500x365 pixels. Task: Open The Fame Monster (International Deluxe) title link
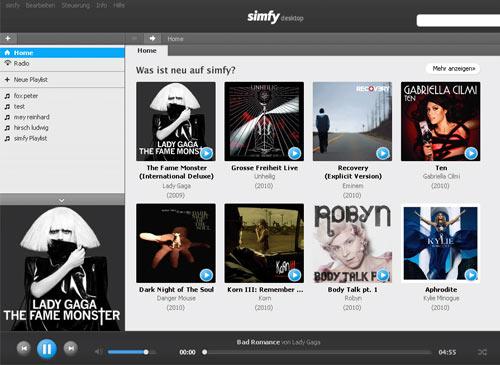point(176,172)
